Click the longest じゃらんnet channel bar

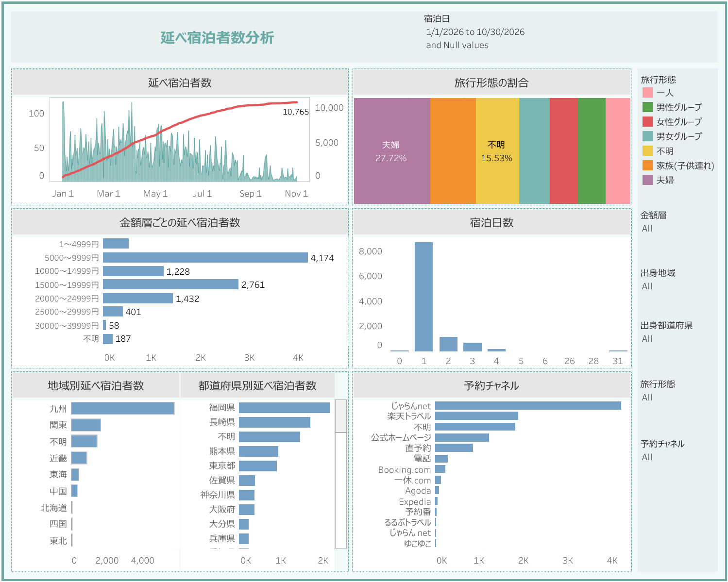[528, 405]
